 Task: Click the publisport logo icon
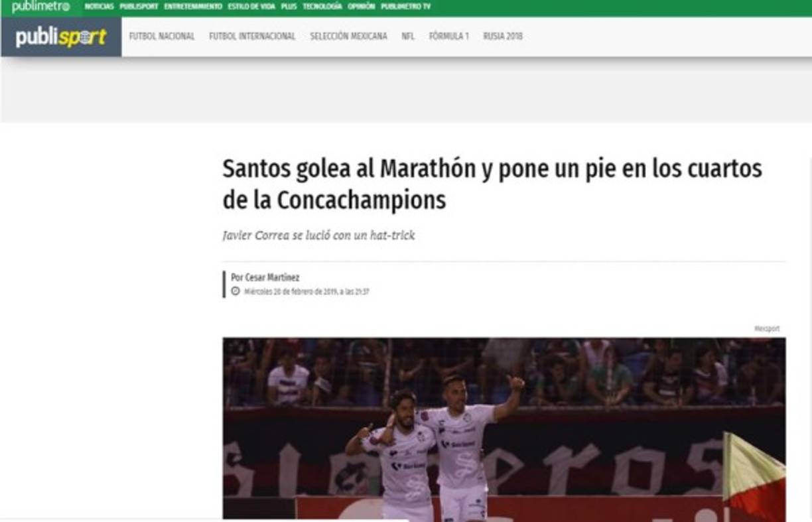[x=61, y=36]
